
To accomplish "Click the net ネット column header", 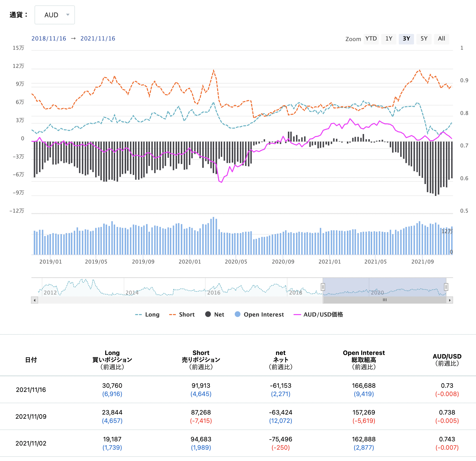I will coord(281,360).
